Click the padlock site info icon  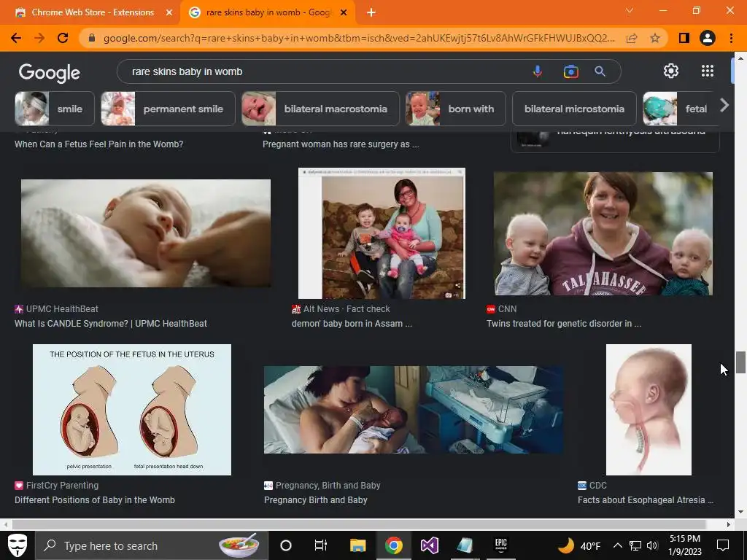[x=92, y=38]
